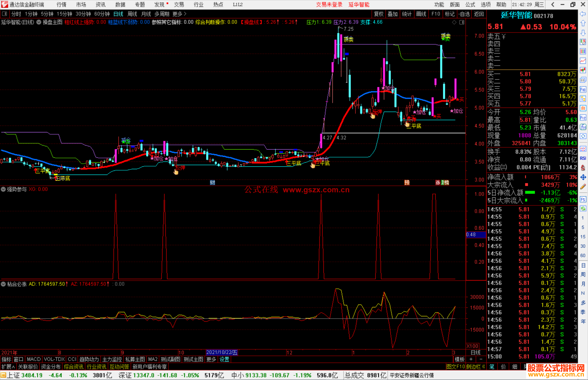
Task: Open the 公式 menu
Action: tap(470, 5)
